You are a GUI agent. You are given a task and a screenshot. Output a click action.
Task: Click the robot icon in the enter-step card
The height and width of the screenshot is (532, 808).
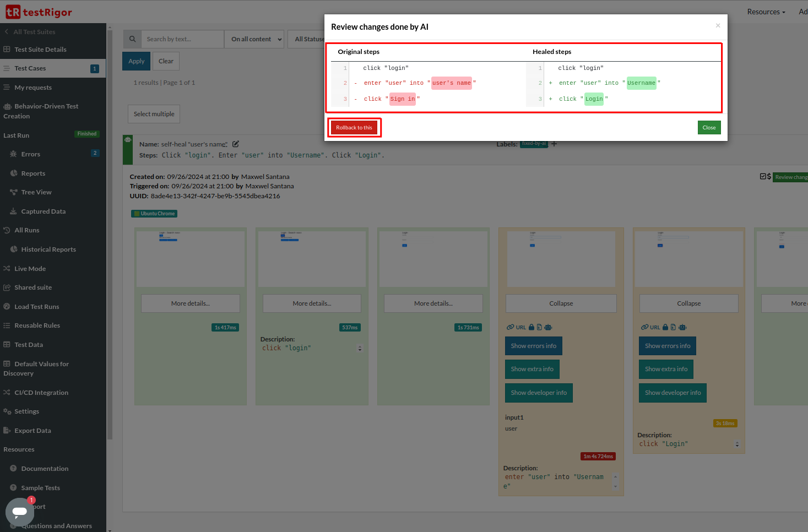point(548,327)
